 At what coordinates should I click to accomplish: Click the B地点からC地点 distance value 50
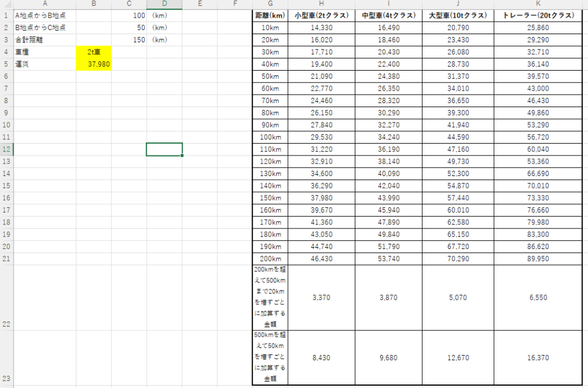click(129, 28)
